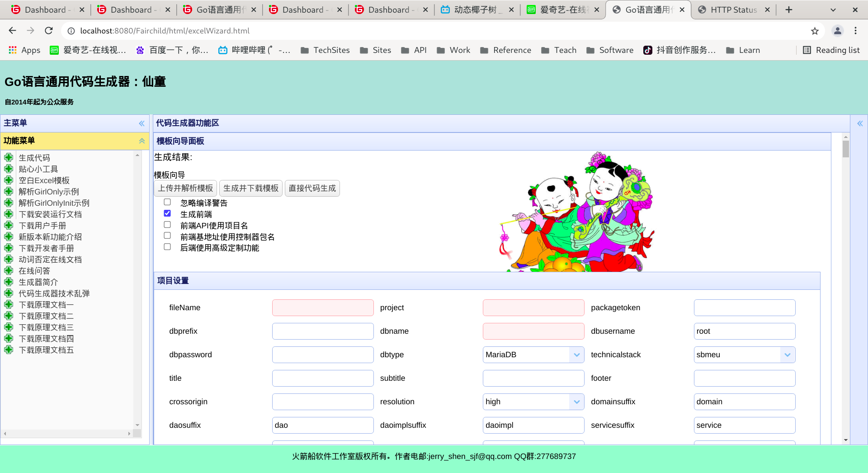Collapse the 主菜单 west panel
This screenshot has height=473, width=868.
(142, 123)
